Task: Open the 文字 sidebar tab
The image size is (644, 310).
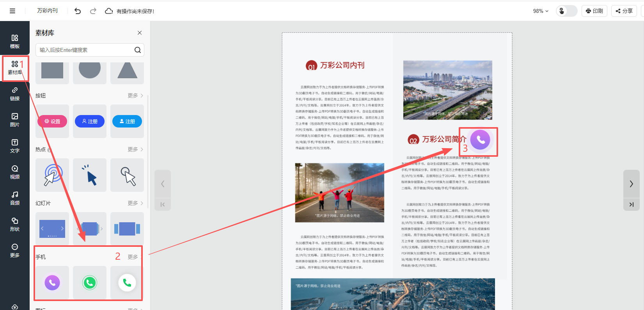Action: [15, 146]
